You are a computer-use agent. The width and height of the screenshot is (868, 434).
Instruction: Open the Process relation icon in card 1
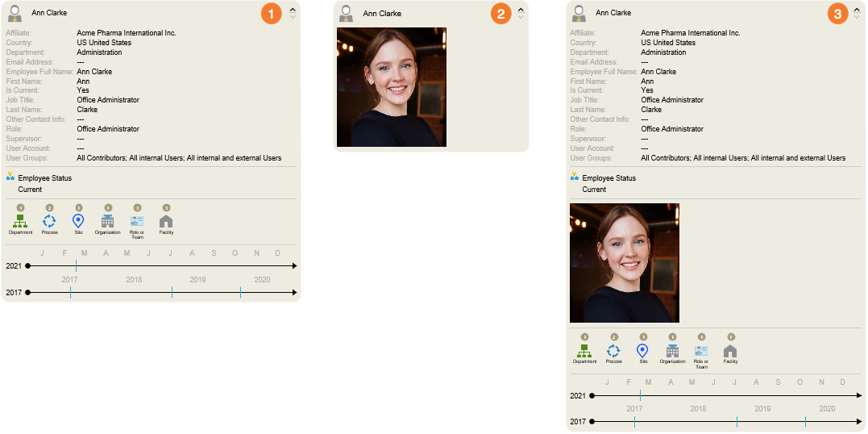pyautogui.click(x=49, y=221)
